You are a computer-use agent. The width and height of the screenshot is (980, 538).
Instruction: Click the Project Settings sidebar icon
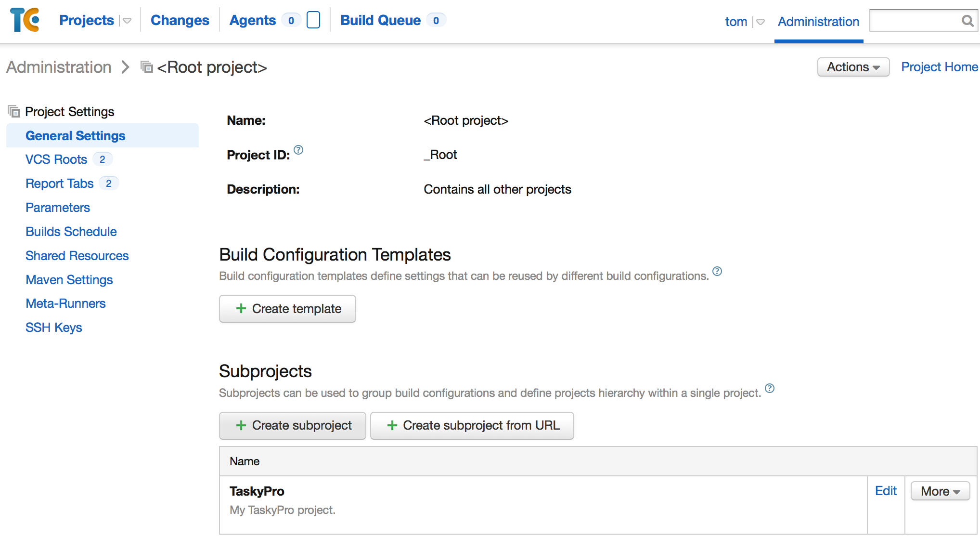[x=14, y=112]
